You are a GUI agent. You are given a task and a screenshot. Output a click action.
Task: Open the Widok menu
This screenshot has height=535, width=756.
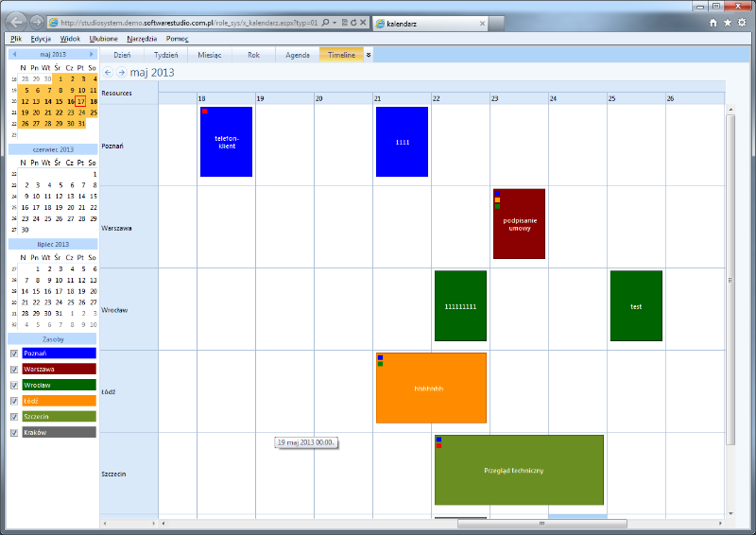(x=70, y=39)
